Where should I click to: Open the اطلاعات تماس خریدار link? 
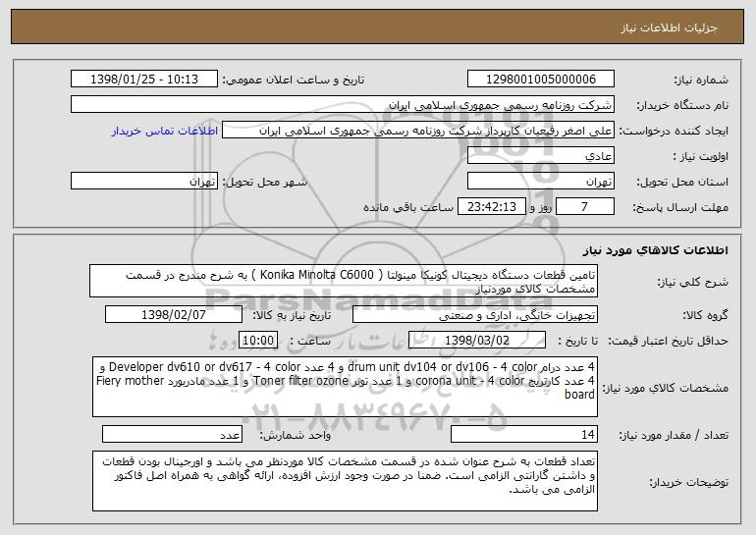(165, 131)
